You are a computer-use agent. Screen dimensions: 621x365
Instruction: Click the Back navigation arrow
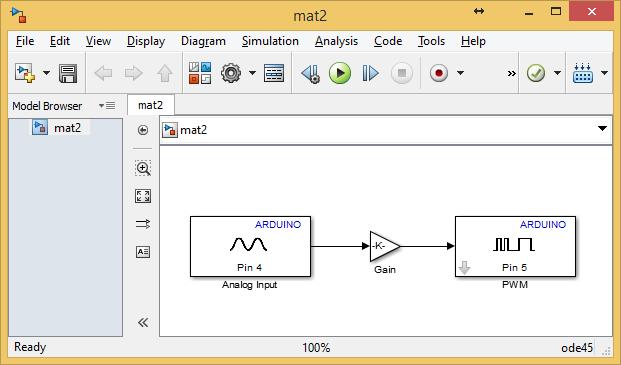103,73
